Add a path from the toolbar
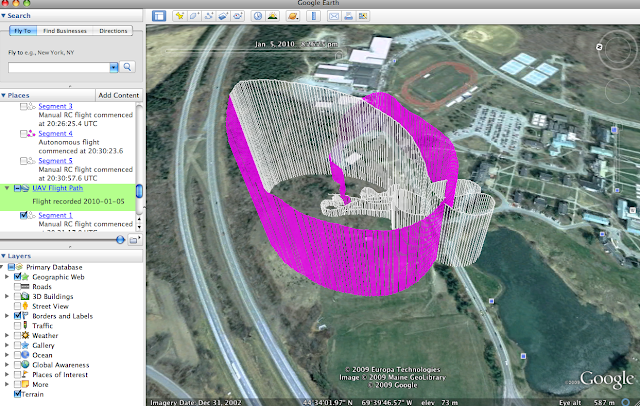The height and width of the screenshot is (406, 640). point(209,16)
